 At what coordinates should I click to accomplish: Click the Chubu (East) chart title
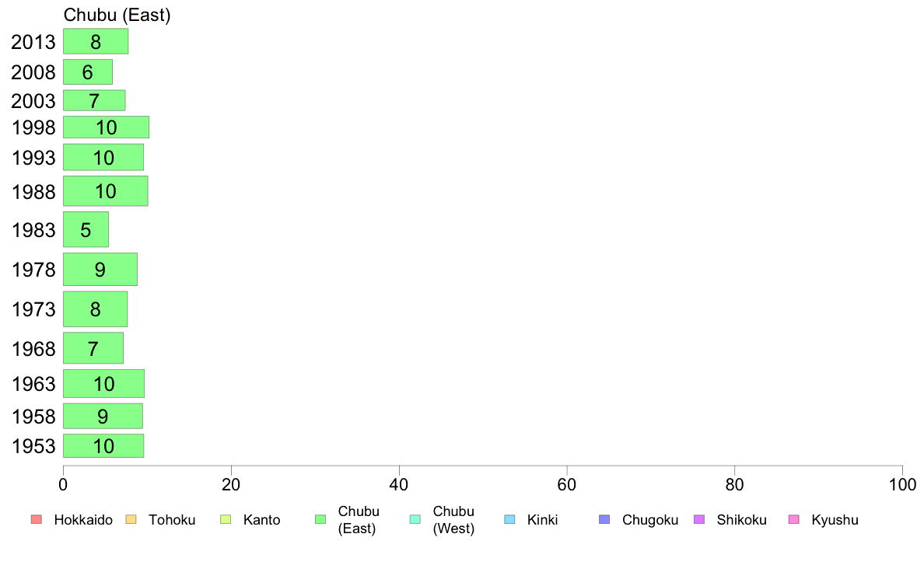[x=117, y=15]
